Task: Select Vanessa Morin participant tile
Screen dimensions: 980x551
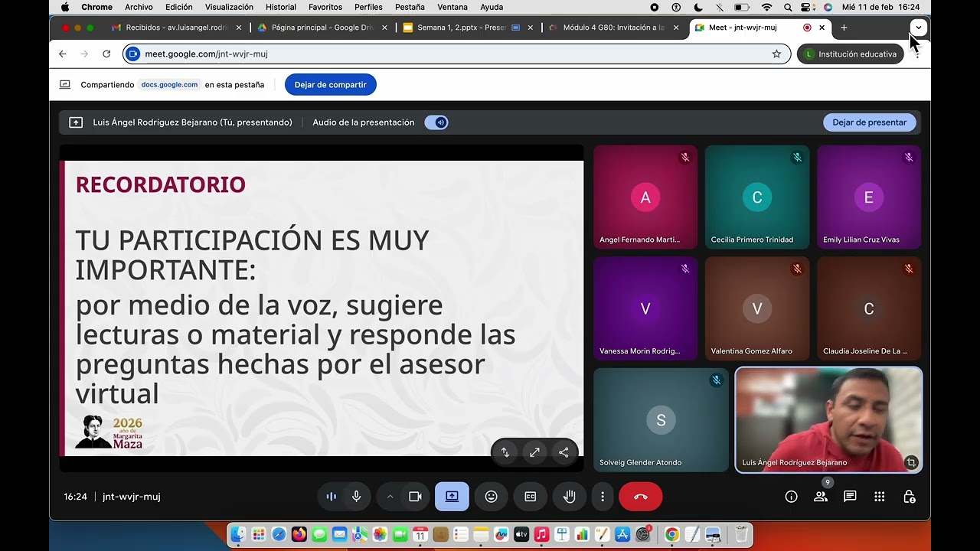Action: click(645, 308)
